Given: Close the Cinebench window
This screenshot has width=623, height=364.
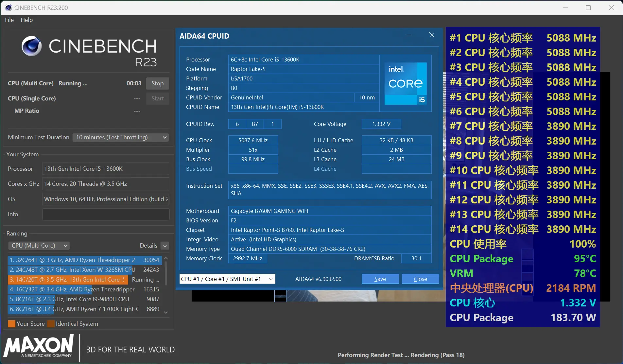Looking at the screenshot, I should [611, 8].
